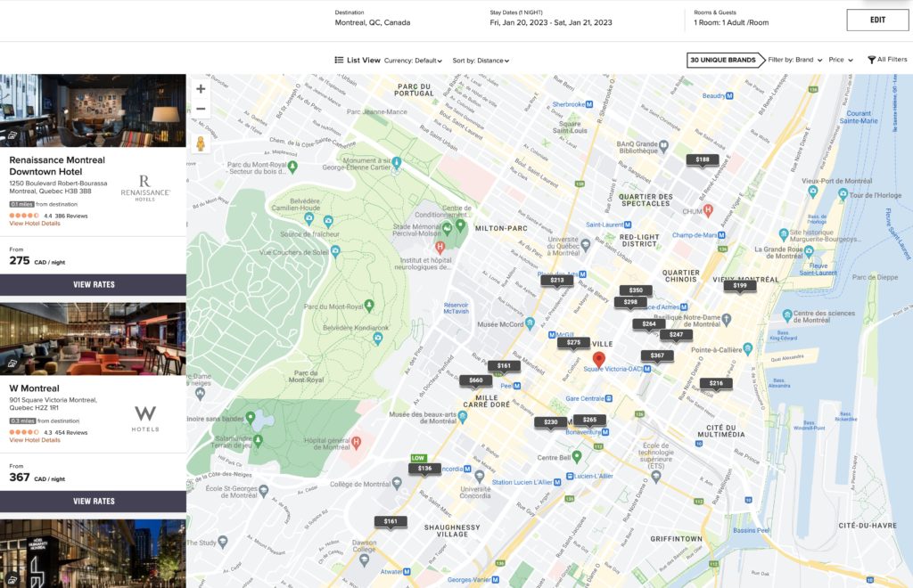
Task: Open the Price filter dropdown
Action: 840,60
